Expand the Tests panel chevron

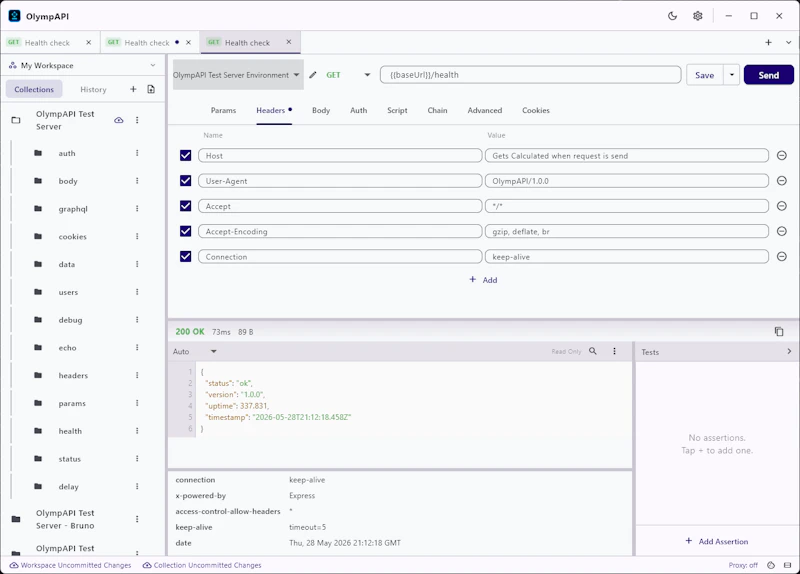(x=789, y=351)
